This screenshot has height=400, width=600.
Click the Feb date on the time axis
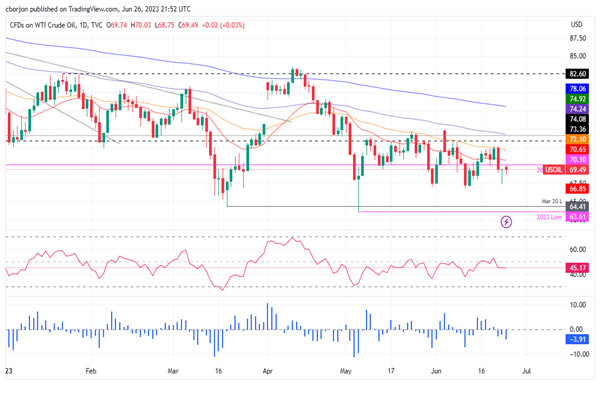click(91, 371)
